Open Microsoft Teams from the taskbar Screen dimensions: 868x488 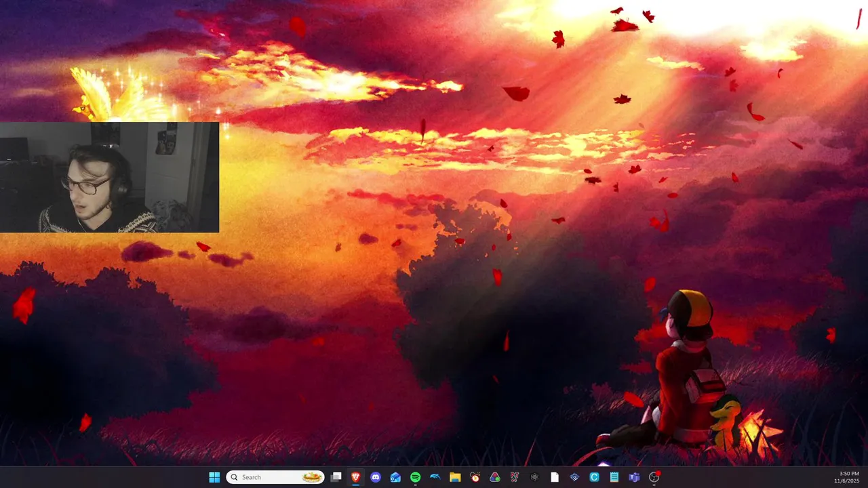(x=634, y=477)
